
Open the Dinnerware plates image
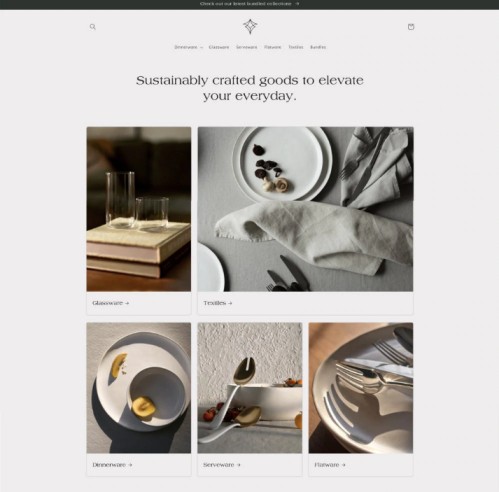click(x=139, y=388)
